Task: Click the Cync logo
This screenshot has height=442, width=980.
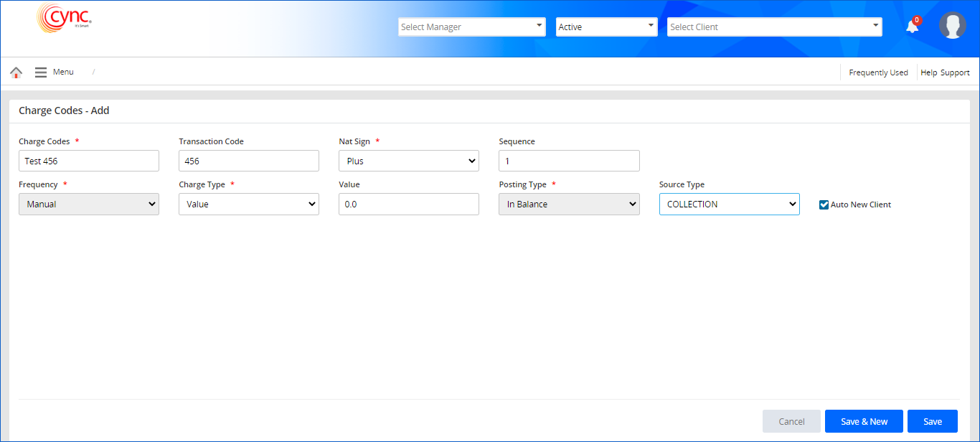Action: point(64,19)
